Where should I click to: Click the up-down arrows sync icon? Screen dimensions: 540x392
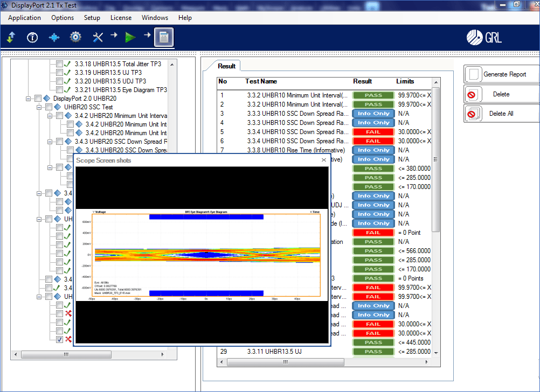tap(11, 37)
